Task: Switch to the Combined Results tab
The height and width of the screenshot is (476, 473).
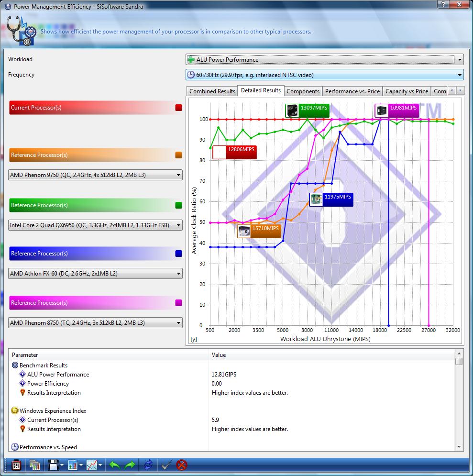Action: 212,91
